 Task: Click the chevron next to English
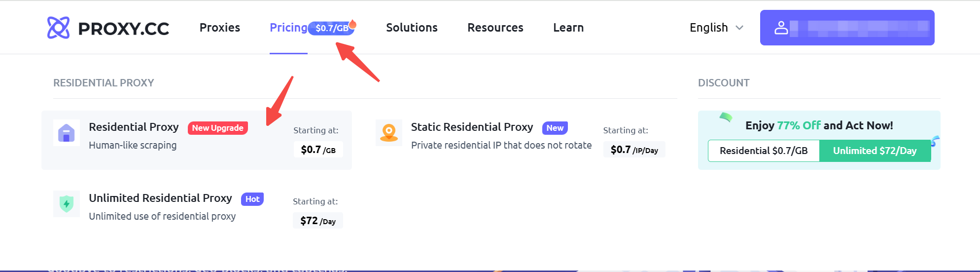(739, 28)
